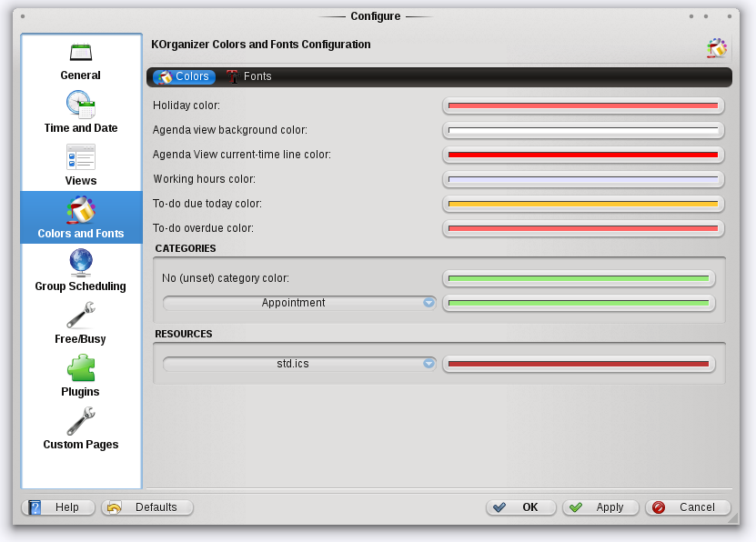The width and height of the screenshot is (756, 542).
Task: Open the Time and Date page icon
Action: 81,105
